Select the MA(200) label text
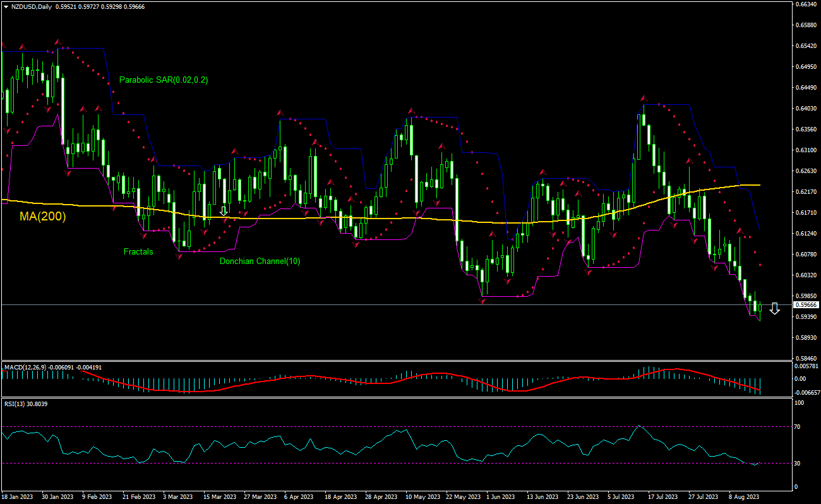The width and height of the screenshot is (821, 504). (42, 216)
